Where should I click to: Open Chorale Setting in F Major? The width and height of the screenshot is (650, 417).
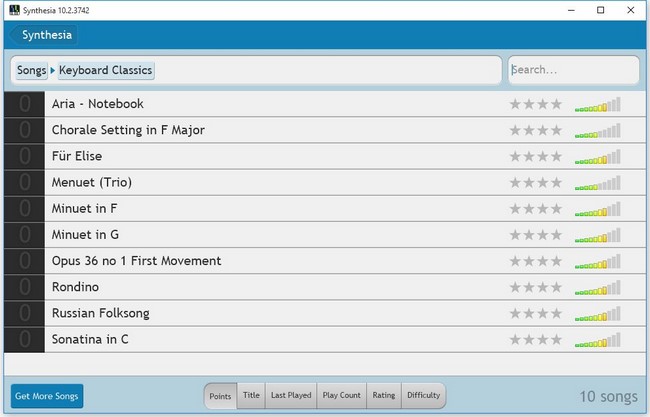click(325, 130)
